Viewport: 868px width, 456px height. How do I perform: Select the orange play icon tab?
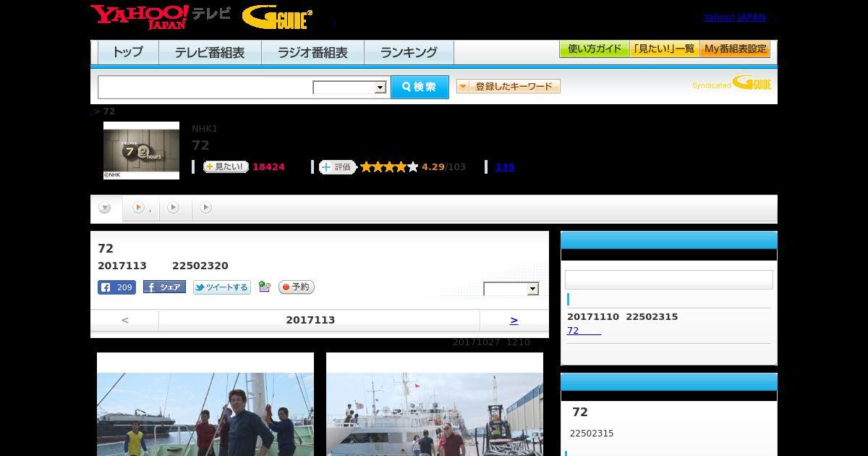(x=140, y=208)
